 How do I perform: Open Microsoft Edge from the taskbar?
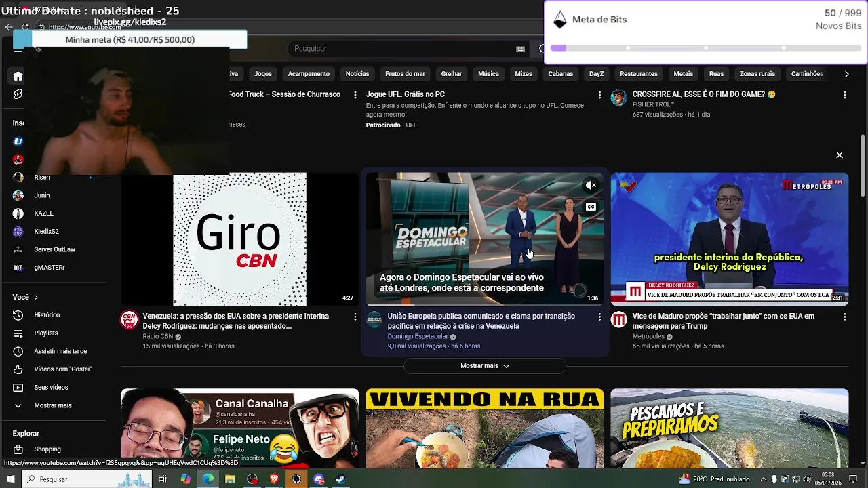pyautogui.click(x=208, y=479)
